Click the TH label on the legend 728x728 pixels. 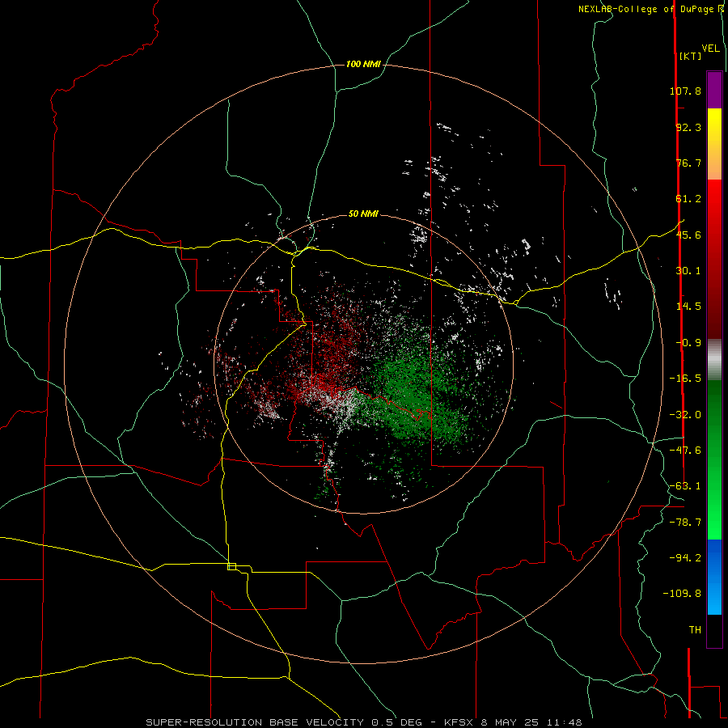tap(695, 630)
